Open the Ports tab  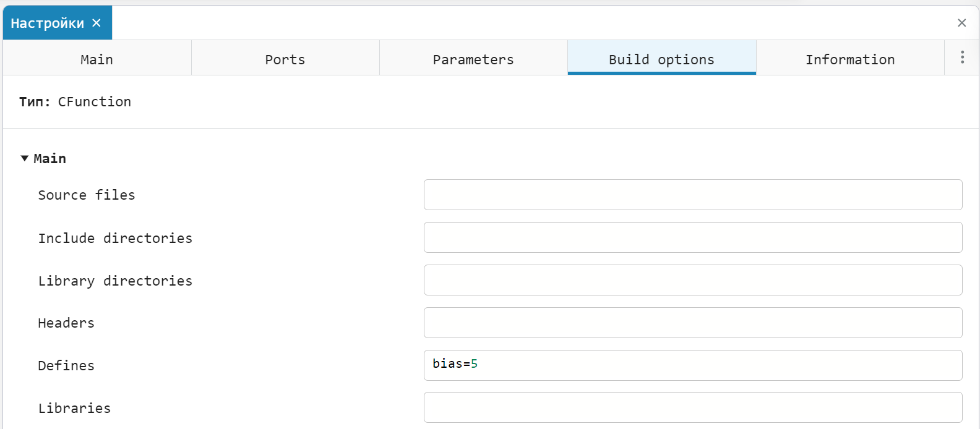point(285,59)
